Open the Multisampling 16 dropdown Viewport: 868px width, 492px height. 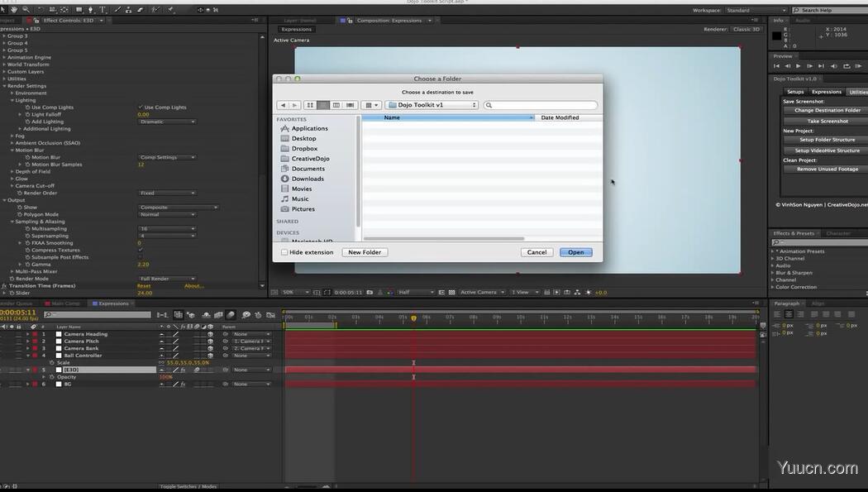[x=167, y=228]
